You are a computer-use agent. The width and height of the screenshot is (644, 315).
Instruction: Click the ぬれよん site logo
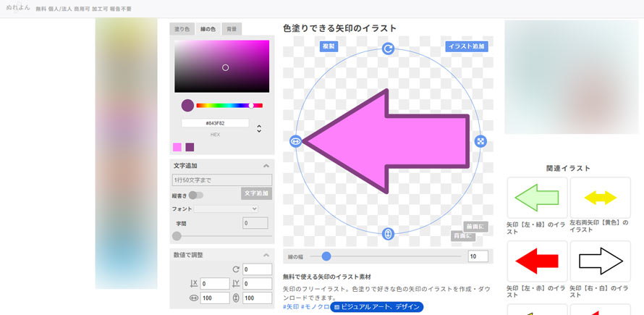click(x=18, y=8)
